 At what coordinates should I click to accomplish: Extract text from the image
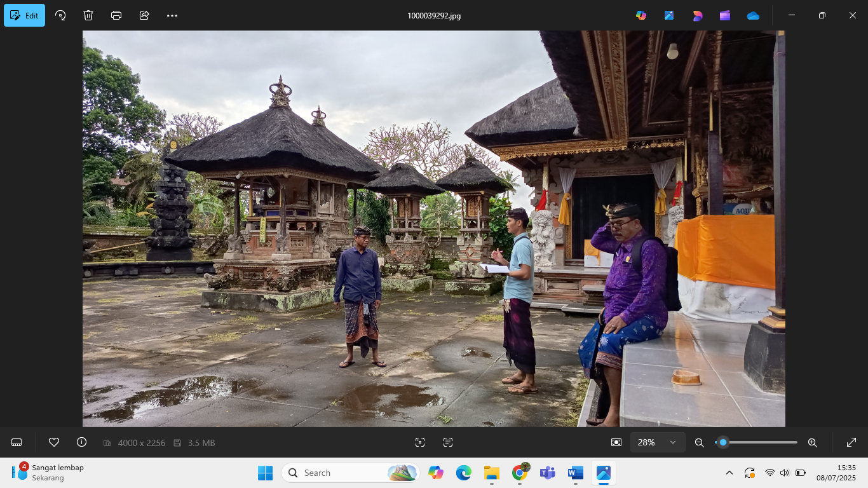coord(449,442)
